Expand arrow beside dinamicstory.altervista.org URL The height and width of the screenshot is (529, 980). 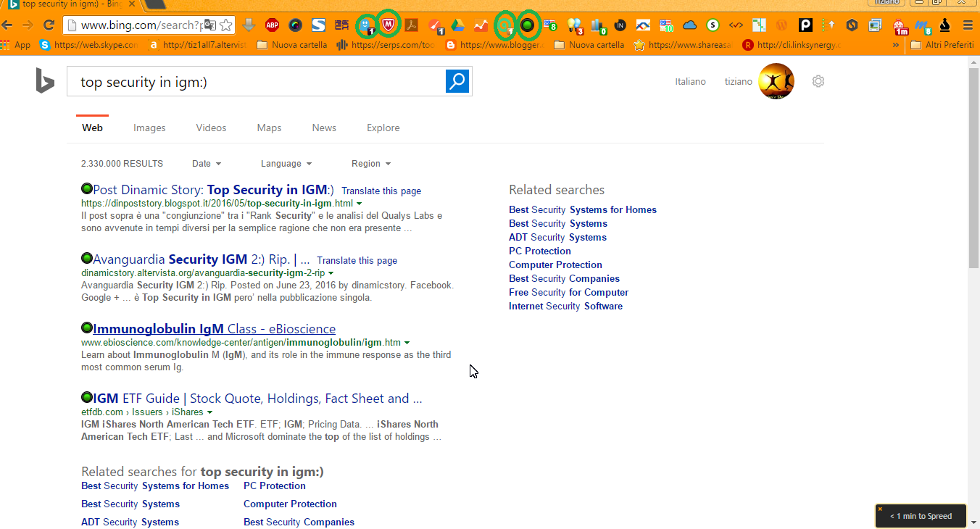click(x=331, y=273)
